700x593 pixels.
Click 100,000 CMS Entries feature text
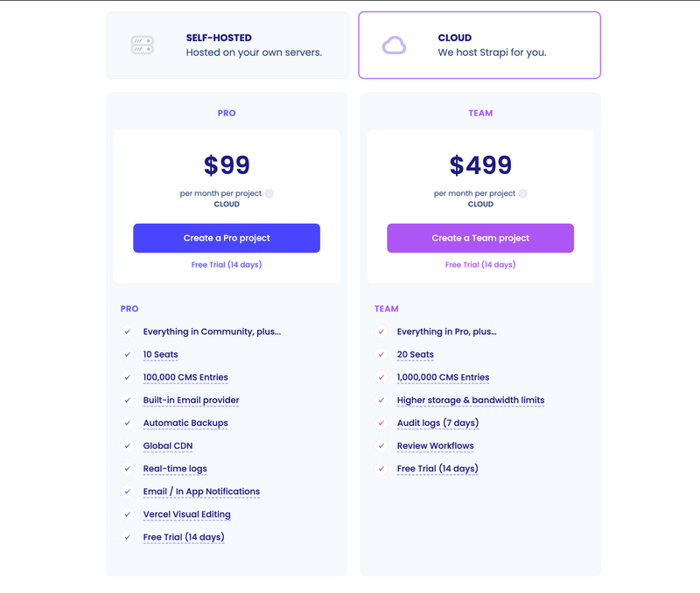pos(185,378)
